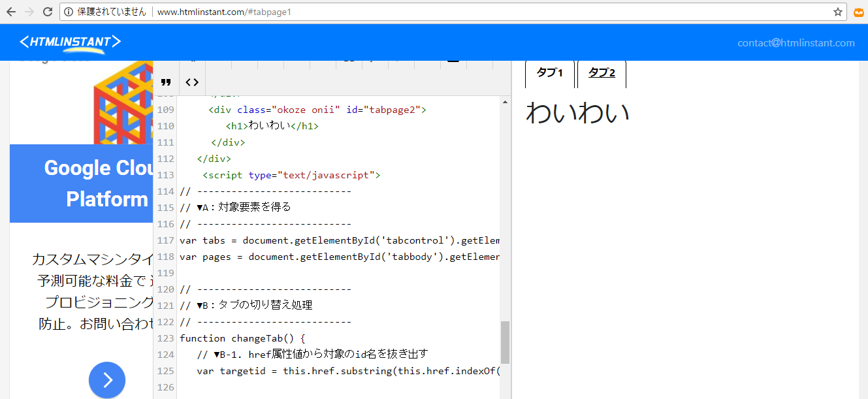Click the Google Cloud Platform ad banner
The height and width of the screenshot is (399, 868).
coord(82,184)
